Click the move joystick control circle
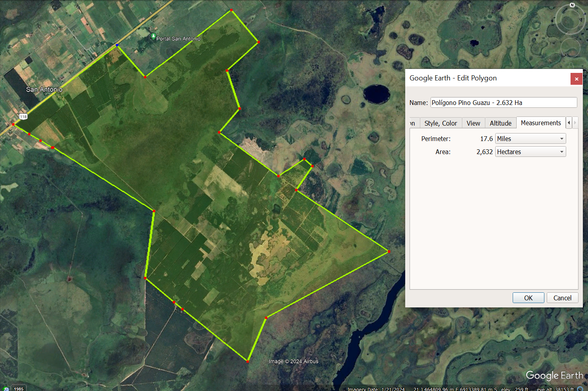Screen dimensions: 588x391 [x=571, y=48]
